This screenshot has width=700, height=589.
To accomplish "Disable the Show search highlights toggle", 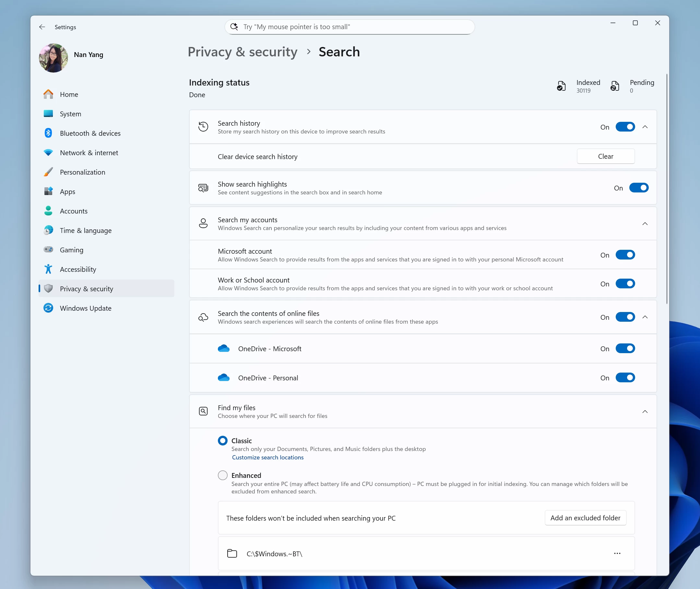I will (x=638, y=188).
